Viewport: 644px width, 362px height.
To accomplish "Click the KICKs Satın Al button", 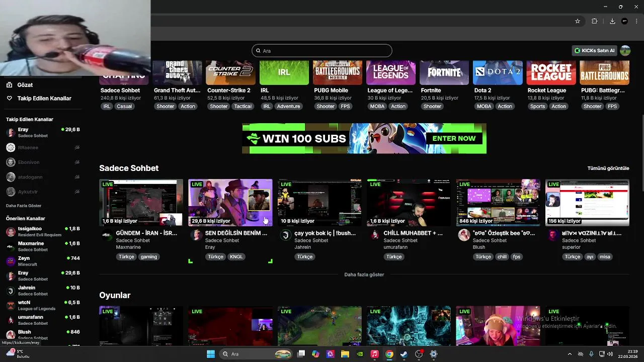I will point(594,50).
